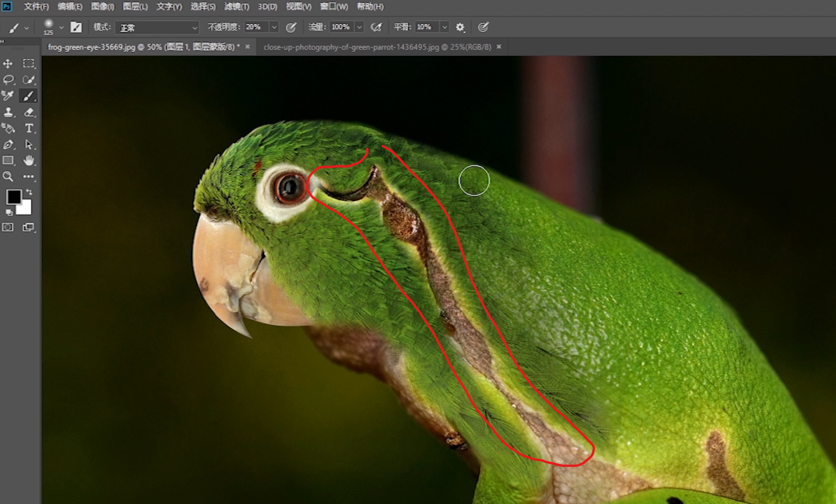
Task: Open the smoothing 平滑 dropdown arrow
Action: click(444, 27)
